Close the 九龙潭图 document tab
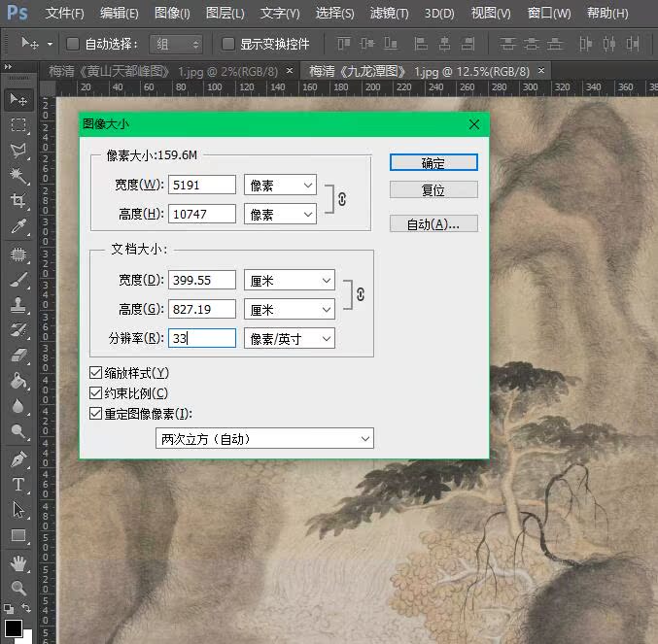The height and width of the screenshot is (644, 658). [541, 71]
